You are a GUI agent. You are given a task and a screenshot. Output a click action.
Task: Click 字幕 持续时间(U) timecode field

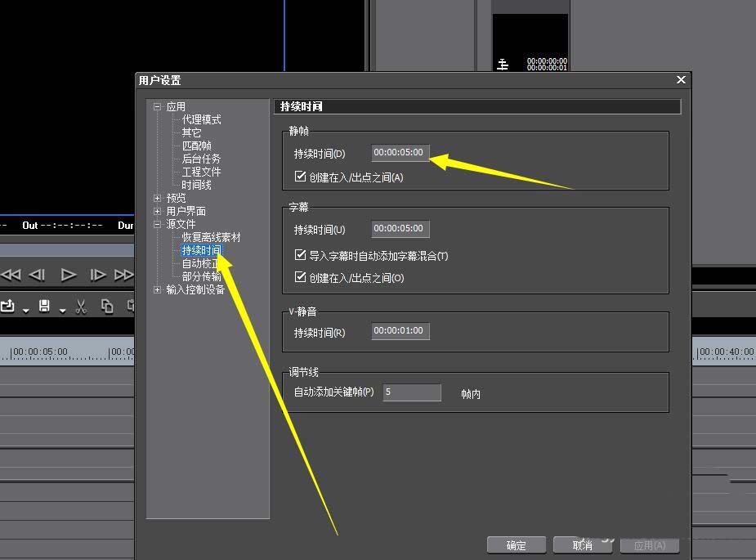400,229
